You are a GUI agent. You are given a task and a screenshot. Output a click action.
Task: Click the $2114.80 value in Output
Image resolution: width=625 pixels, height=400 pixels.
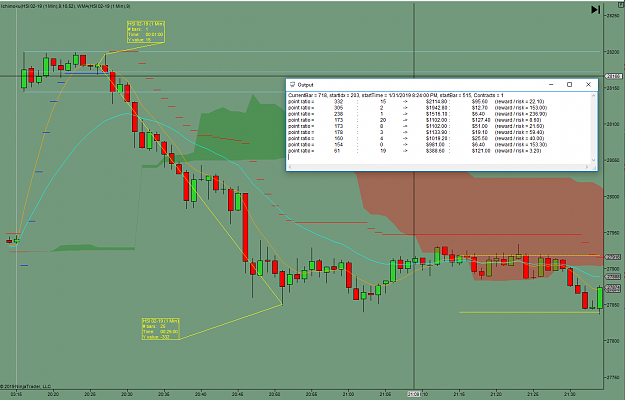436,102
